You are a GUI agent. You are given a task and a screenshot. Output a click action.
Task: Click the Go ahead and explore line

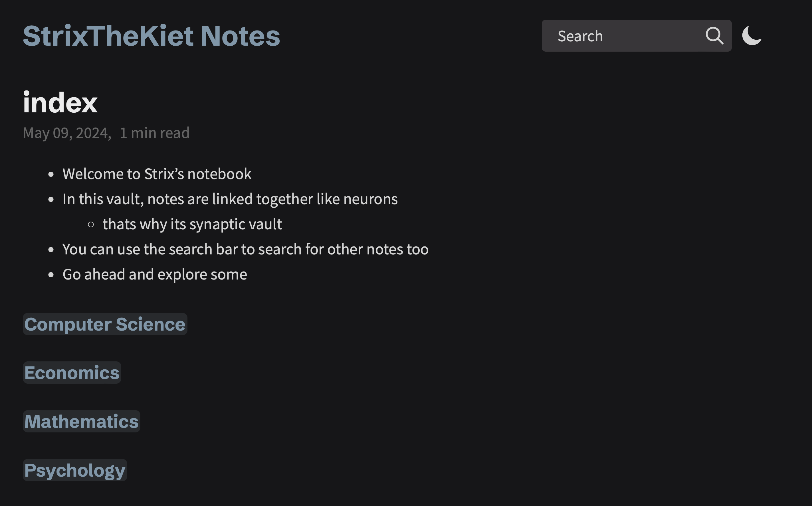tap(154, 274)
